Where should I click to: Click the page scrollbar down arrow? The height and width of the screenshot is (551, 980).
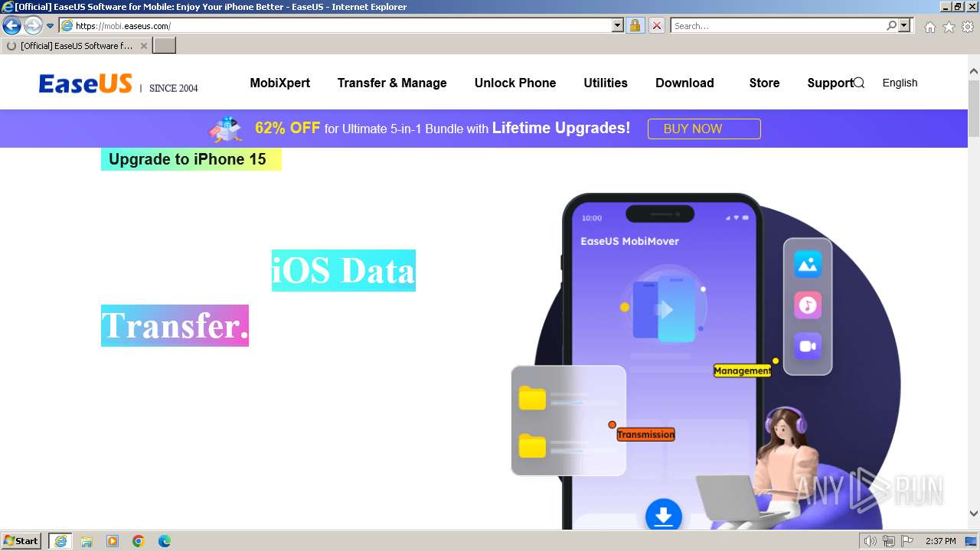click(974, 514)
